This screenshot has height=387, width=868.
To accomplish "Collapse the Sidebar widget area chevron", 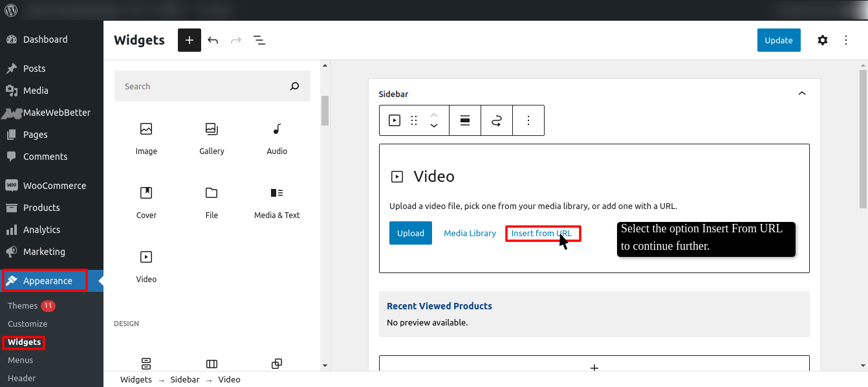I will click(802, 93).
